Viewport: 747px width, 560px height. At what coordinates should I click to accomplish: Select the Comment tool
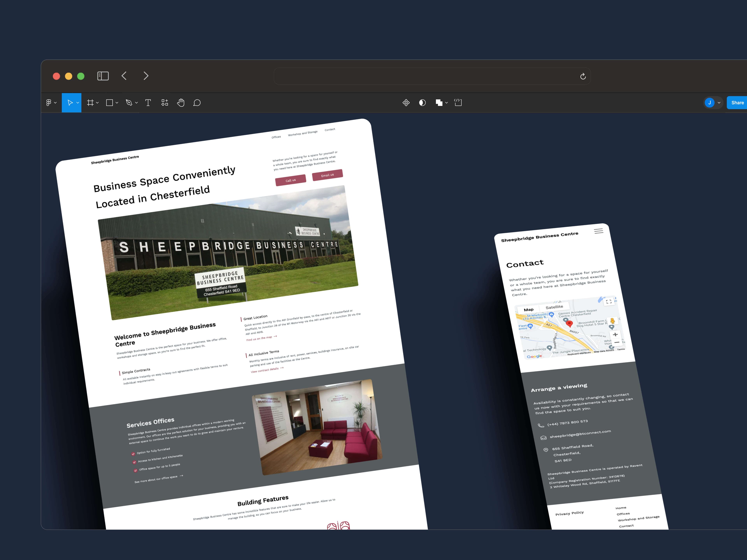[x=197, y=103]
